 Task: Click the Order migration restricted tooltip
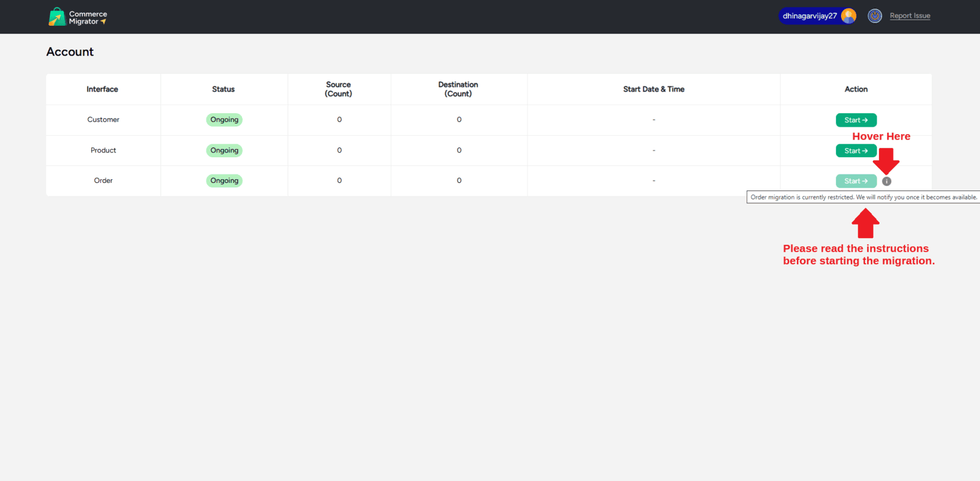tap(863, 197)
